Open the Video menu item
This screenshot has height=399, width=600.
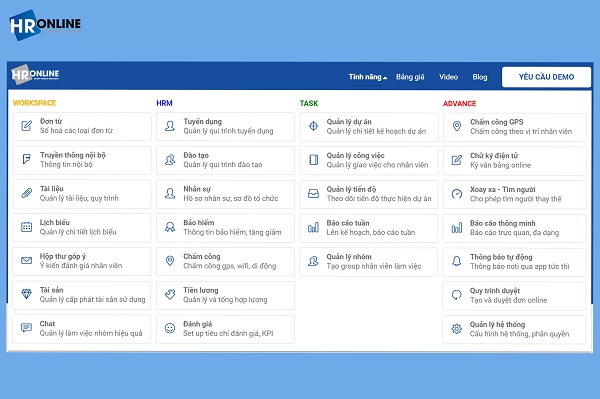coord(448,77)
